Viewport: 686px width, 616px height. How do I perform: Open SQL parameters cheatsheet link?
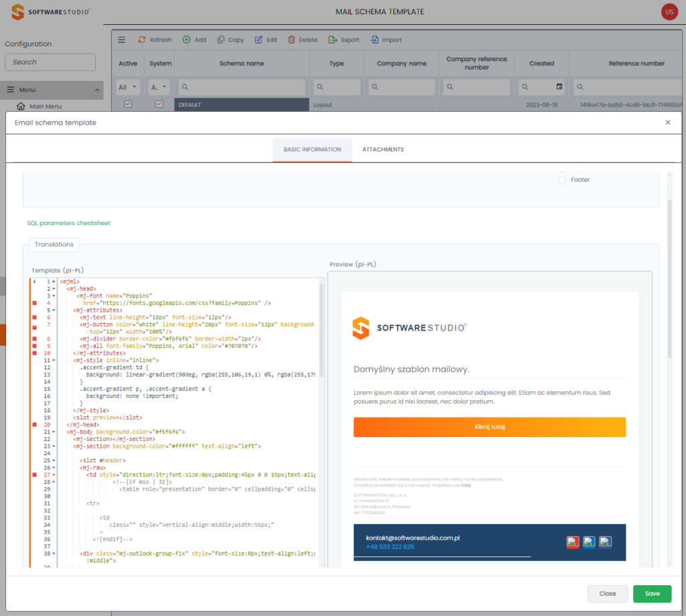(x=68, y=223)
